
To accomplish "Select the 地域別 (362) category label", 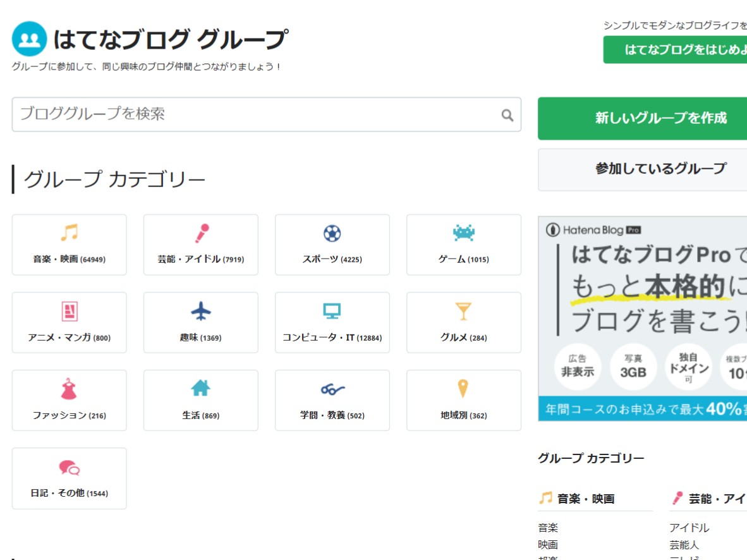I will [x=463, y=415].
